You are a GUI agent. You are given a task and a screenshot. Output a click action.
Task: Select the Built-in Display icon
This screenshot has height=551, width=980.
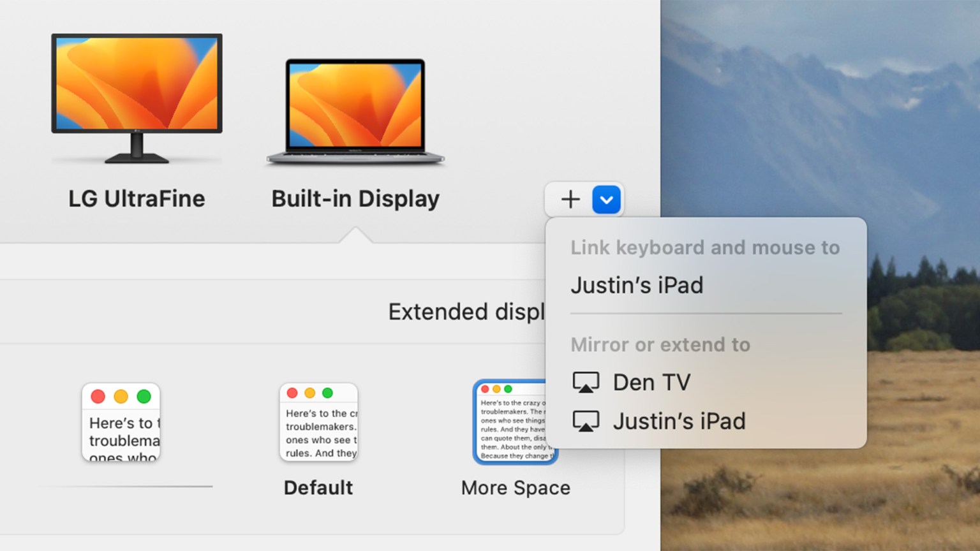[x=355, y=108]
